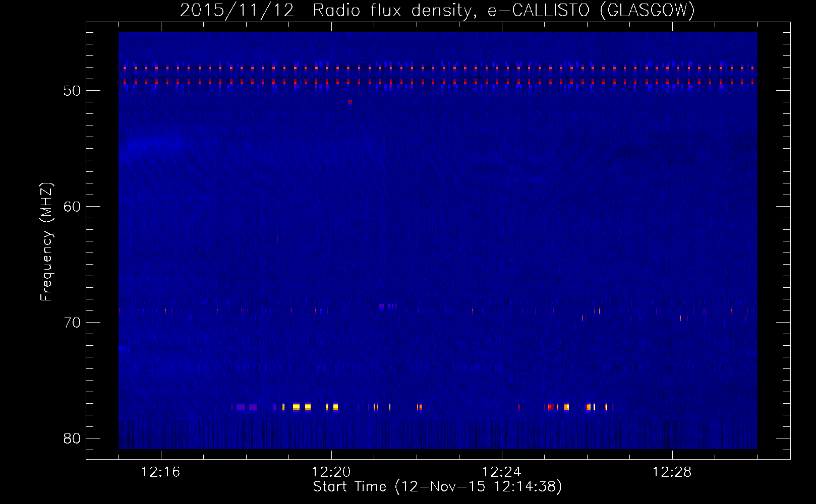The height and width of the screenshot is (504, 816).
Task: Click the 80 frequency tick label
Action: pyautogui.click(x=72, y=438)
